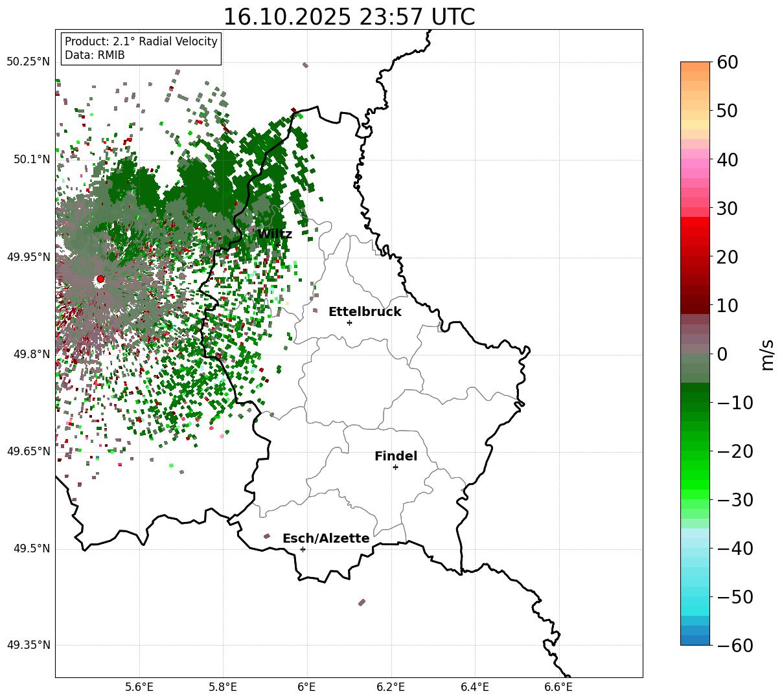Select the Wiltz city label
The image size is (782, 700).
pyautogui.click(x=275, y=234)
